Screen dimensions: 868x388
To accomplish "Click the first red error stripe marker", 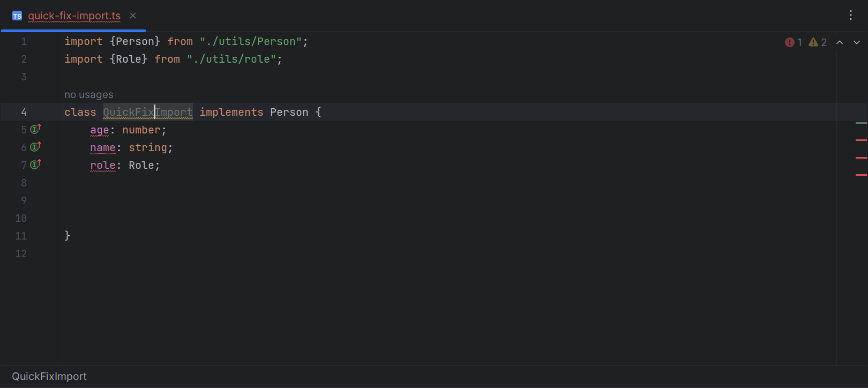I will point(861,140).
